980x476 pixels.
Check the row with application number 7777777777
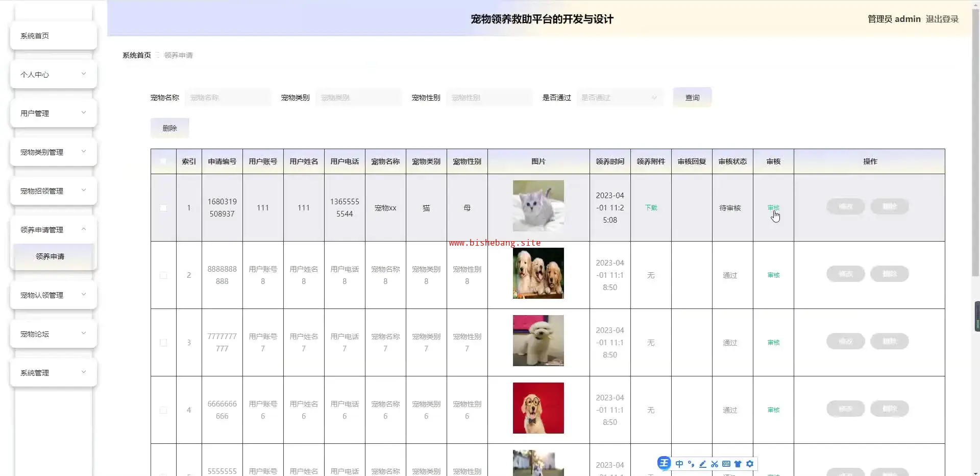[163, 343]
